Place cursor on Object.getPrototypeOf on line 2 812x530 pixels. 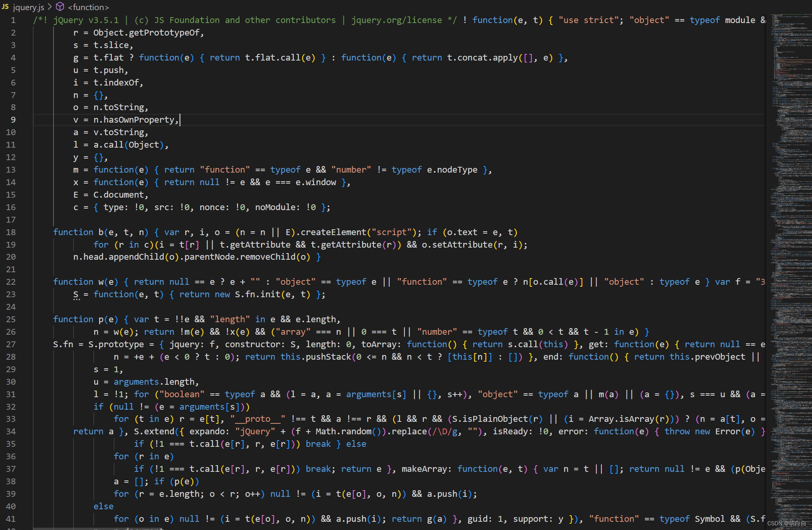146,33
